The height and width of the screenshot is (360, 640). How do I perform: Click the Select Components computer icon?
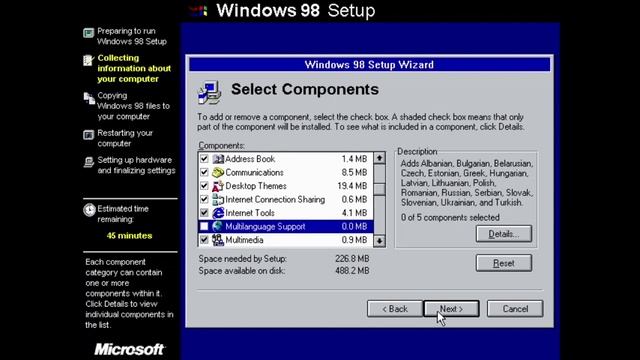[209, 92]
